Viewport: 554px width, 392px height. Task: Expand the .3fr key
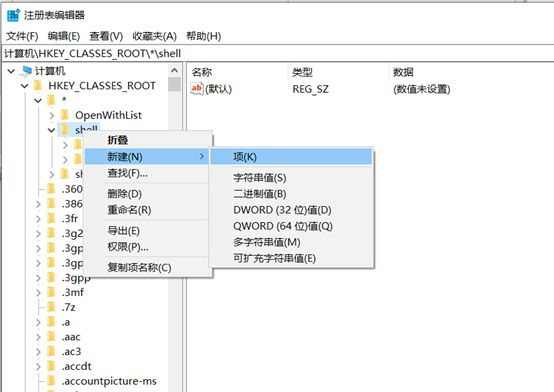tap(38, 219)
